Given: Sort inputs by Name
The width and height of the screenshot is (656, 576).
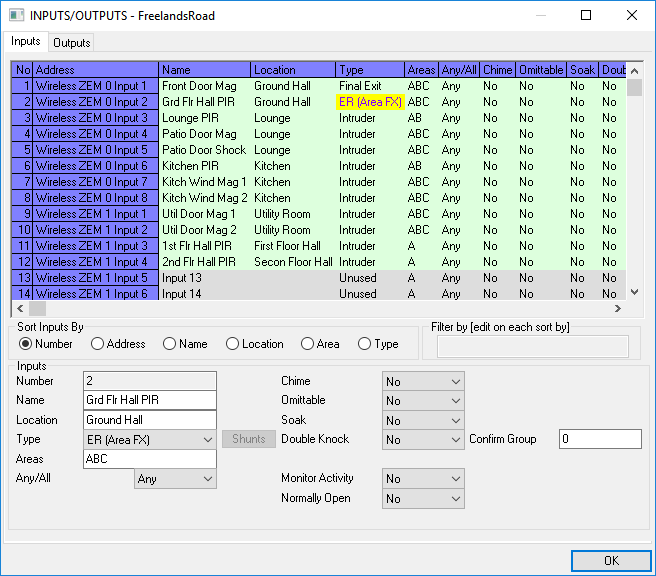Looking at the screenshot, I should tap(169, 344).
